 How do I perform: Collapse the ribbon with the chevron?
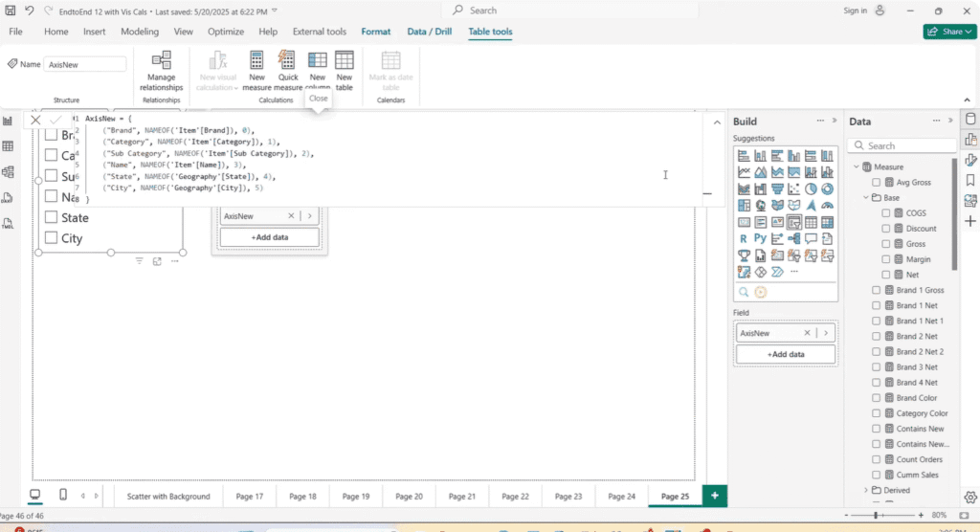click(967, 100)
